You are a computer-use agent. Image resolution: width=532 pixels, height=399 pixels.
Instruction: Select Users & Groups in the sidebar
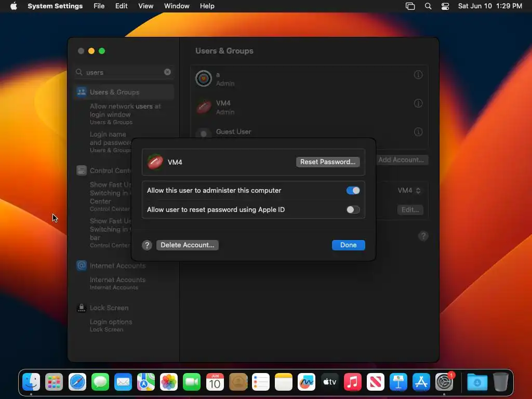(x=124, y=92)
